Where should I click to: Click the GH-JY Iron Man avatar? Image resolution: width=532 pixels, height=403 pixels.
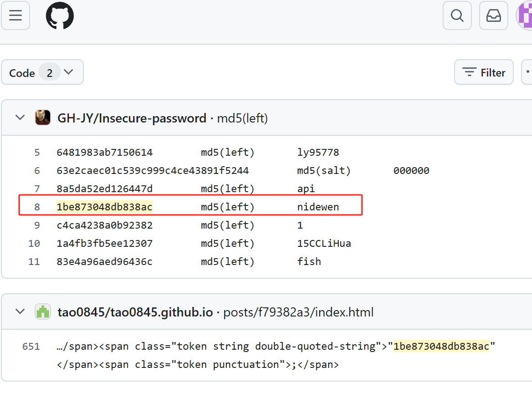coord(43,117)
